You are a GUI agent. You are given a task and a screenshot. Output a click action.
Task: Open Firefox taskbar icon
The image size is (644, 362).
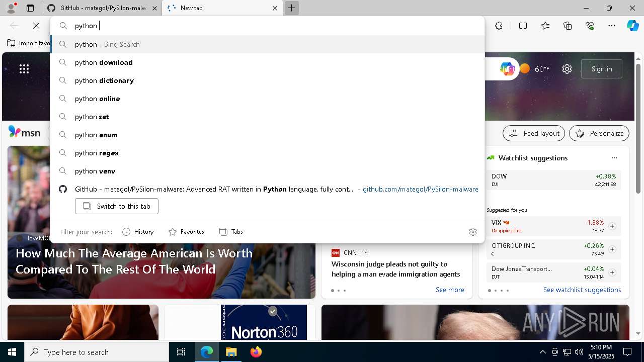tap(256, 352)
